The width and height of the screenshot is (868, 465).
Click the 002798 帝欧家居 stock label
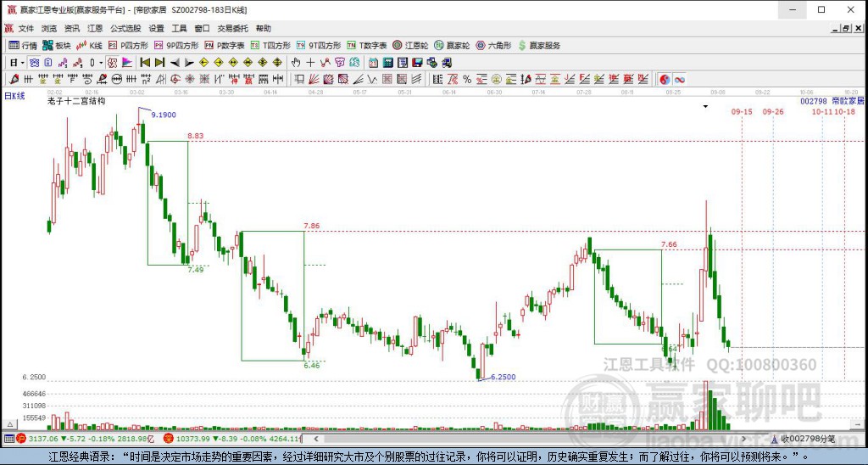(x=832, y=101)
